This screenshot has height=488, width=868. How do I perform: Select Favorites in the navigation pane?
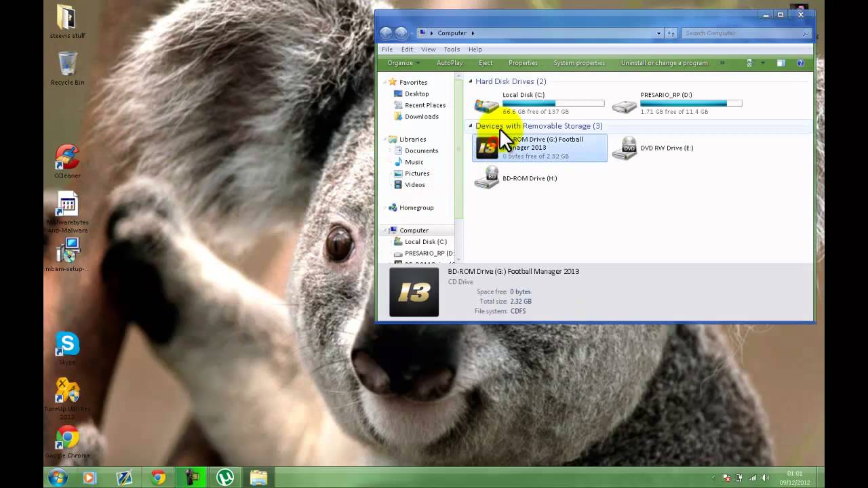point(413,82)
